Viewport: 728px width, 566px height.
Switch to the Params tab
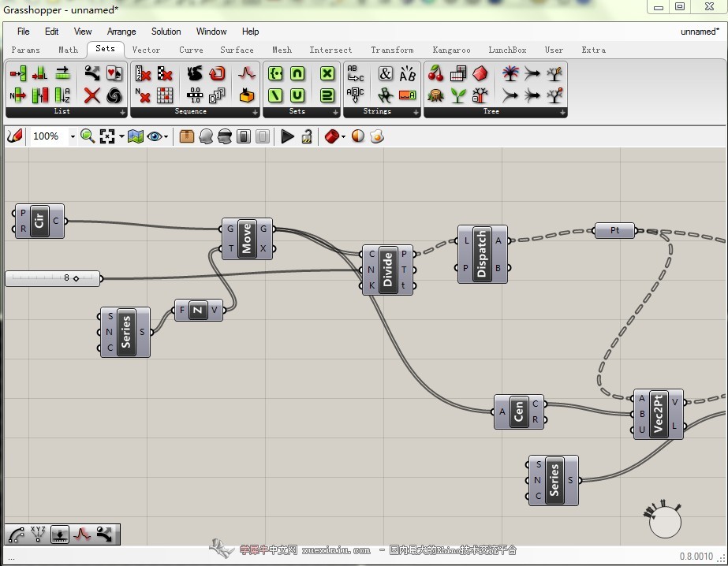(25, 50)
